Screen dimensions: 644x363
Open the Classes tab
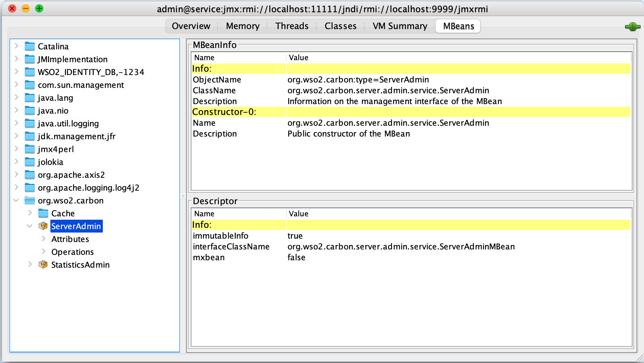click(x=341, y=26)
